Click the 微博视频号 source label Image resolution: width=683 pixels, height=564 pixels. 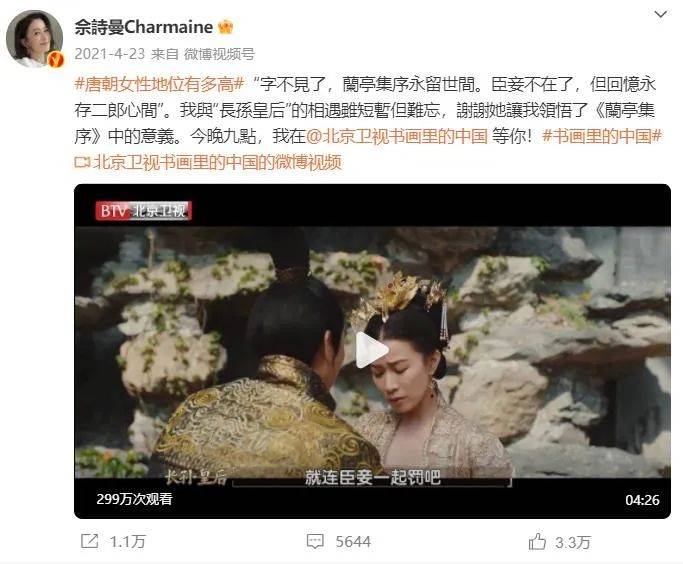coord(219,54)
